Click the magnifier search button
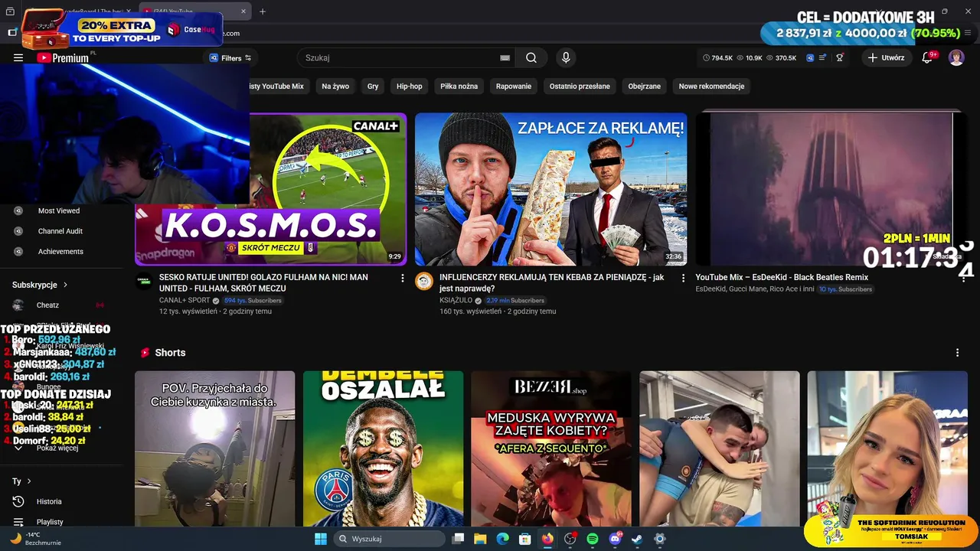Screen dimensions: 980x551 (x=531, y=57)
